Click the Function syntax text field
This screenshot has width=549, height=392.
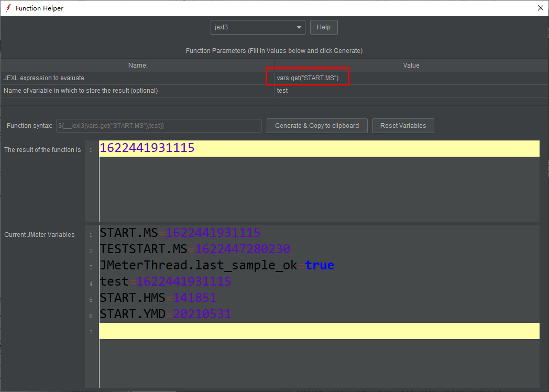pos(159,126)
